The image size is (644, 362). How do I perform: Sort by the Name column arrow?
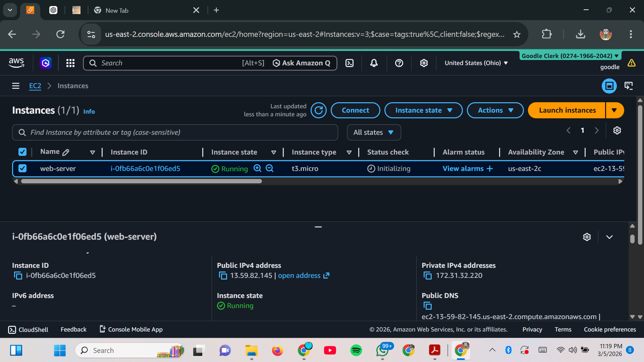point(92,153)
